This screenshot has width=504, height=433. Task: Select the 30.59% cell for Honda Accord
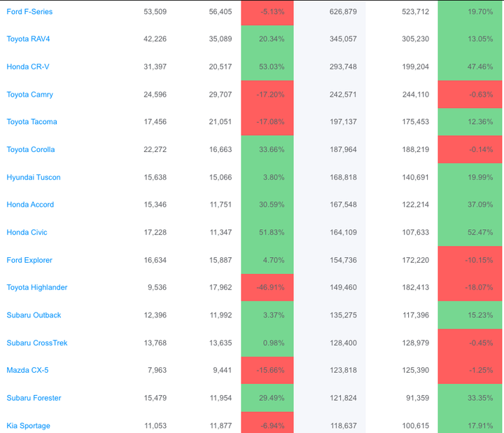(267, 205)
